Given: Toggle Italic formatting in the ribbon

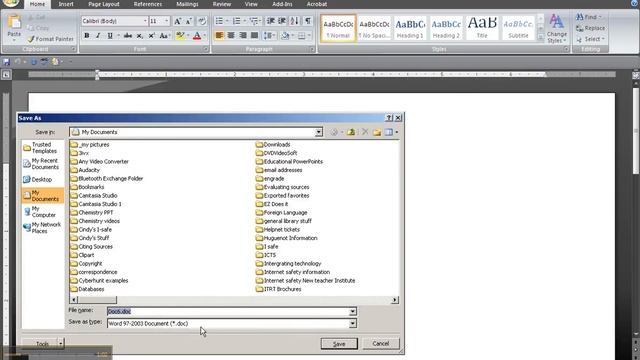Looking at the screenshot, I should coord(98,36).
